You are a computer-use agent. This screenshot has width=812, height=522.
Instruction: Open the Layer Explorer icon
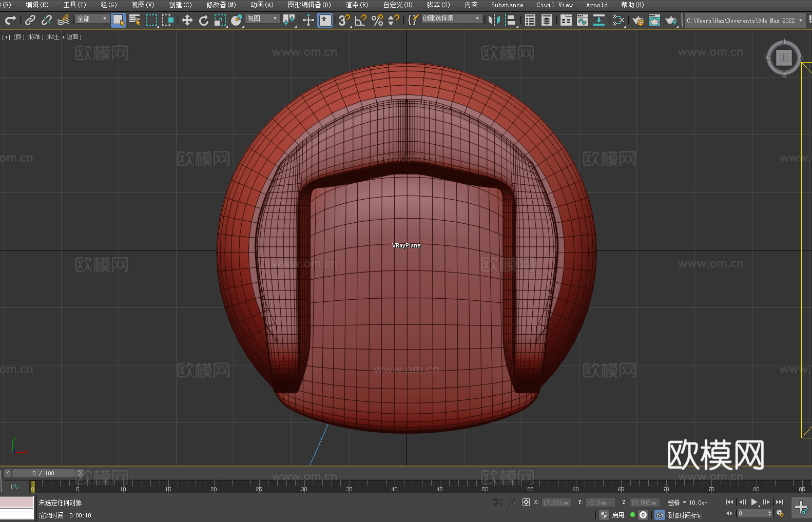point(547,20)
